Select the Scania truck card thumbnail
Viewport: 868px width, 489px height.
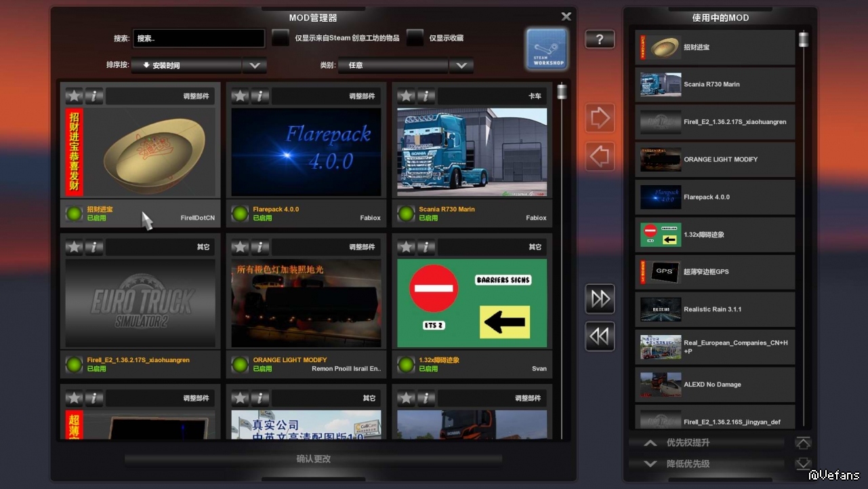[472, 153]
